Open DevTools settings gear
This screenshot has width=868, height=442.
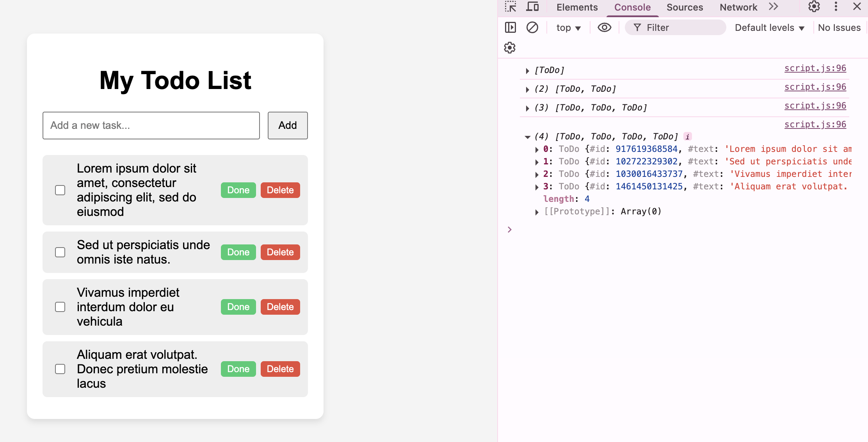814,7
